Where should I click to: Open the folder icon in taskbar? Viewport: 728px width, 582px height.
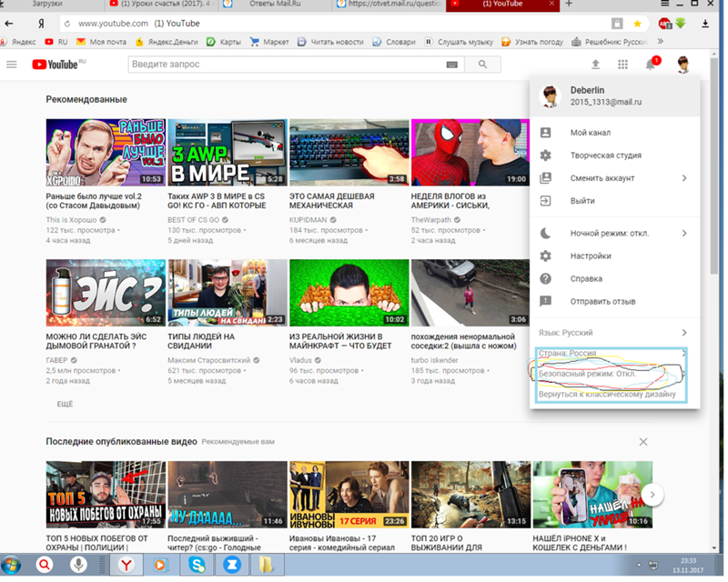(267, 565)
